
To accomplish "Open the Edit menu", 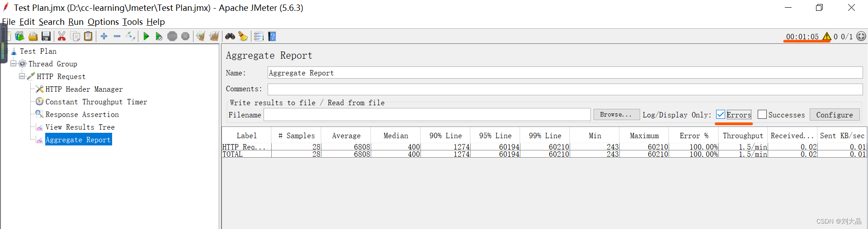I will [27, 22].
